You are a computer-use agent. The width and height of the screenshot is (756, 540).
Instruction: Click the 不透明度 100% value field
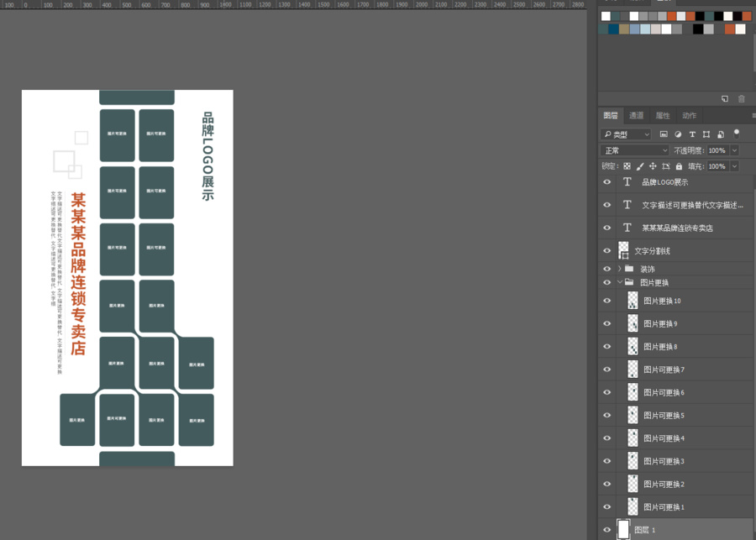tap(718, 150)
